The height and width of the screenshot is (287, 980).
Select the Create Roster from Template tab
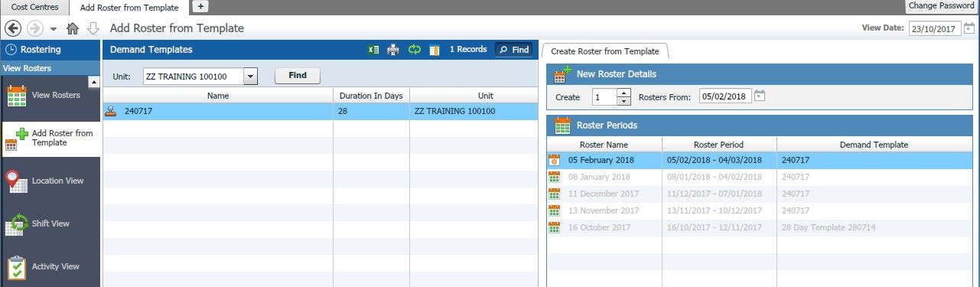pos(605,51)
